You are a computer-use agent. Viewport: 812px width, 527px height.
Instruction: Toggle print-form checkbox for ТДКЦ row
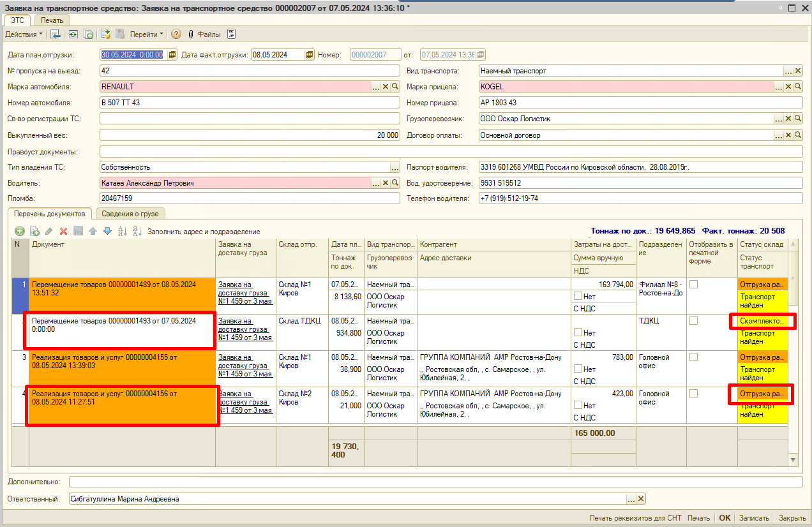pos(693,321)
